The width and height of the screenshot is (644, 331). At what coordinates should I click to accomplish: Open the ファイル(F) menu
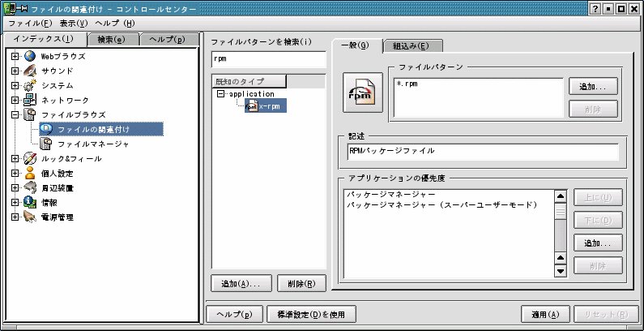pos(31,24)
